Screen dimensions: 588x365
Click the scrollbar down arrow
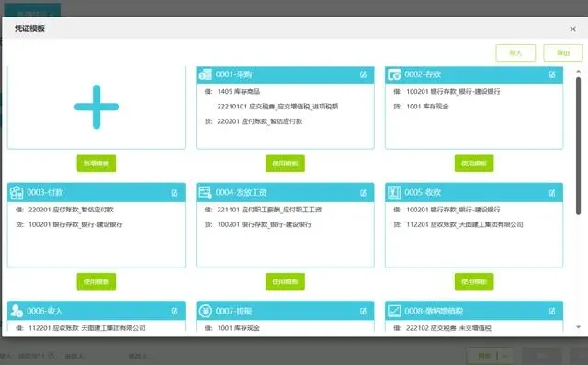tap(578, 327)
